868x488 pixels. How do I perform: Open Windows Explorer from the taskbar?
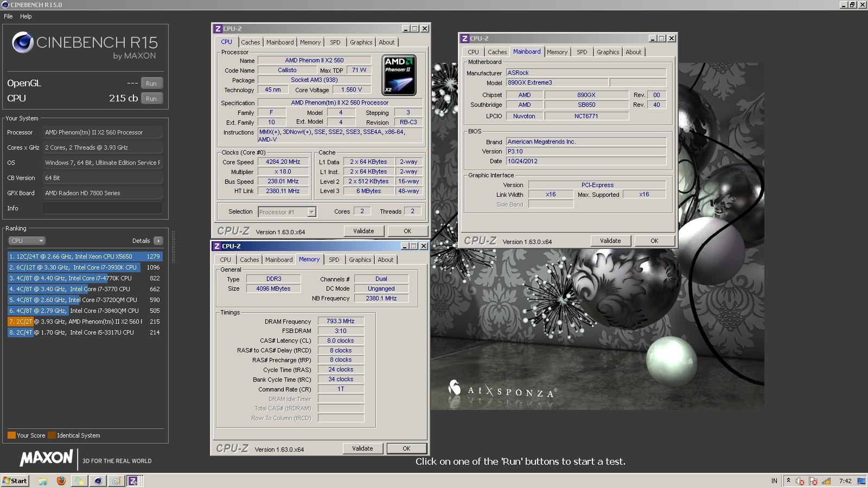[43, 481]
